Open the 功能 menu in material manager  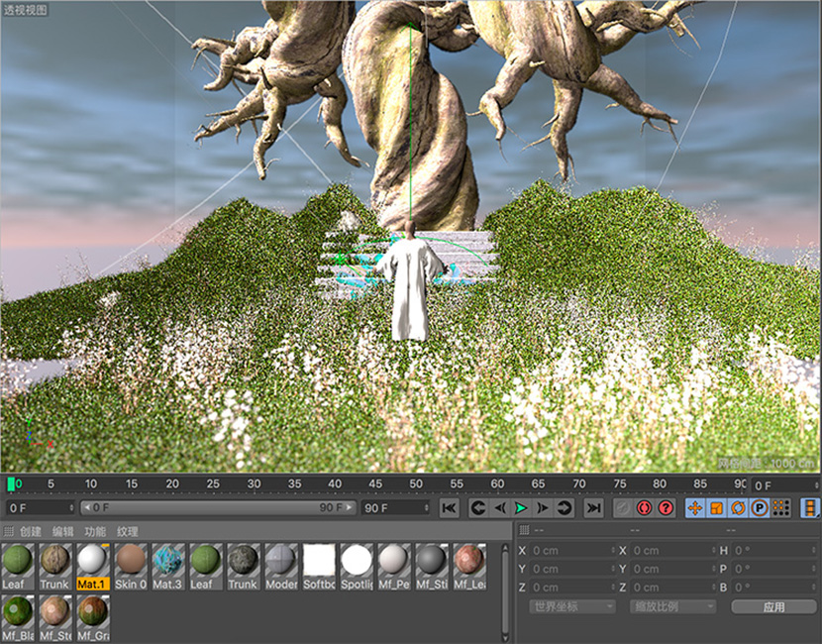pos(95,531)
